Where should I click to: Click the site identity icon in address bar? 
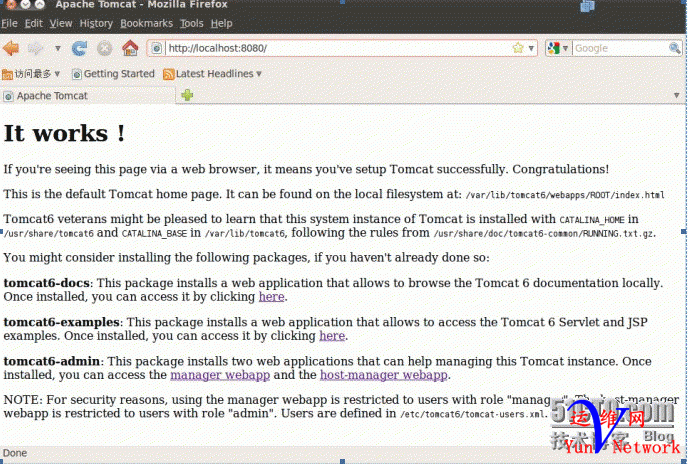coord(157,48)
